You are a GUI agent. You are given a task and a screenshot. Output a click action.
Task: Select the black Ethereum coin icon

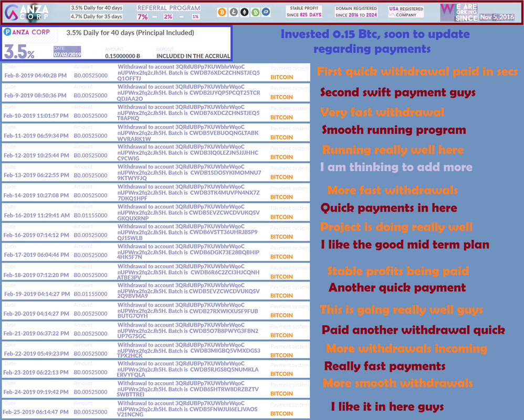click(244, 13)
